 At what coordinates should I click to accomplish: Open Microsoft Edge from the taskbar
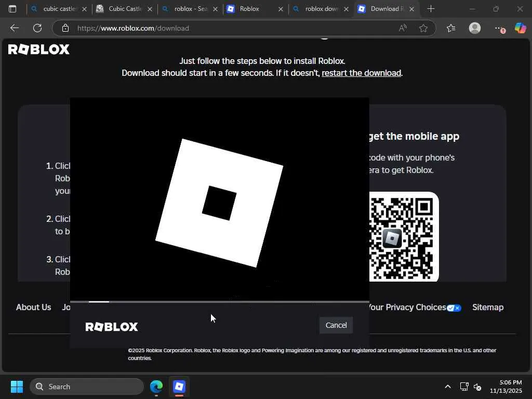(156, 387)
